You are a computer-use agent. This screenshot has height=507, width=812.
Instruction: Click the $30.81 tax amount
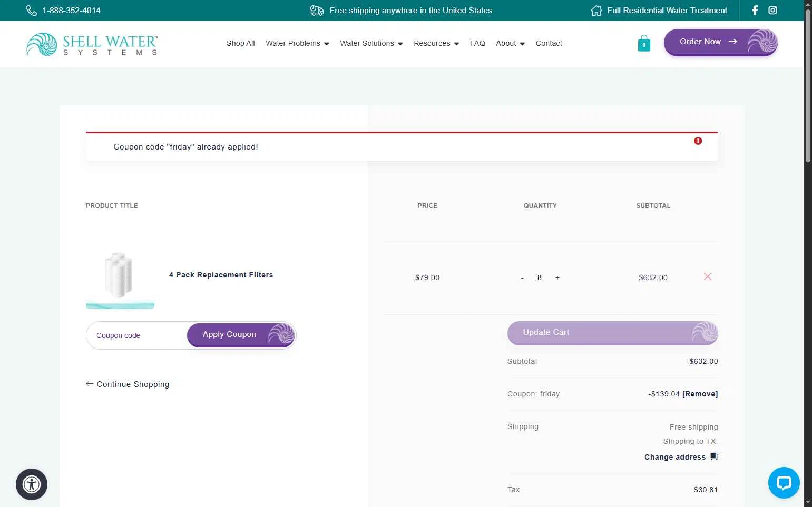706,490
